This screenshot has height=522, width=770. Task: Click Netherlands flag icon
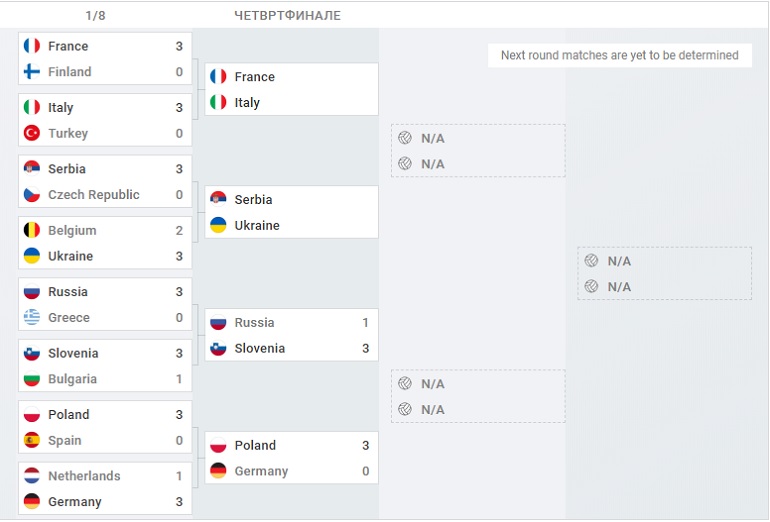[31, 476]
